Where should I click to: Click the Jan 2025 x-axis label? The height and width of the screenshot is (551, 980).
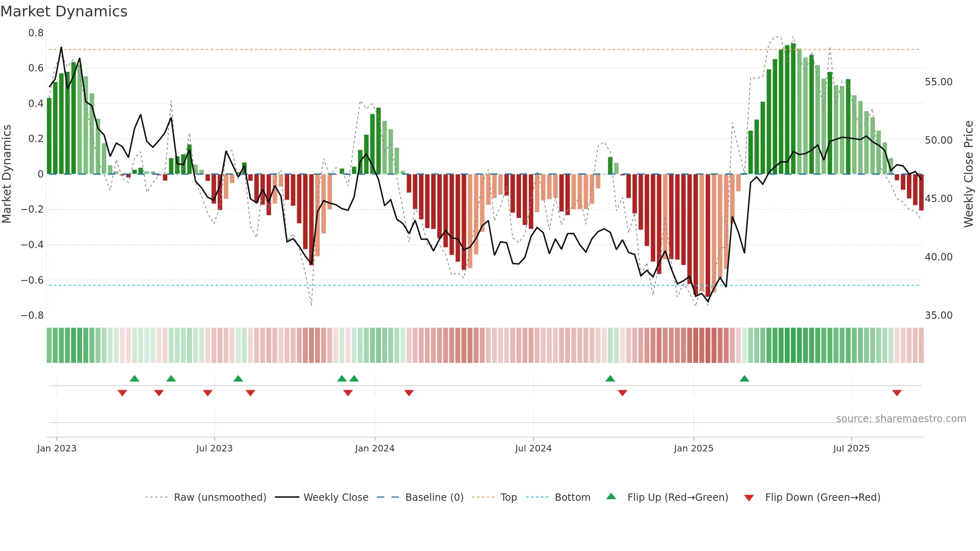click(x=694, y=448)
